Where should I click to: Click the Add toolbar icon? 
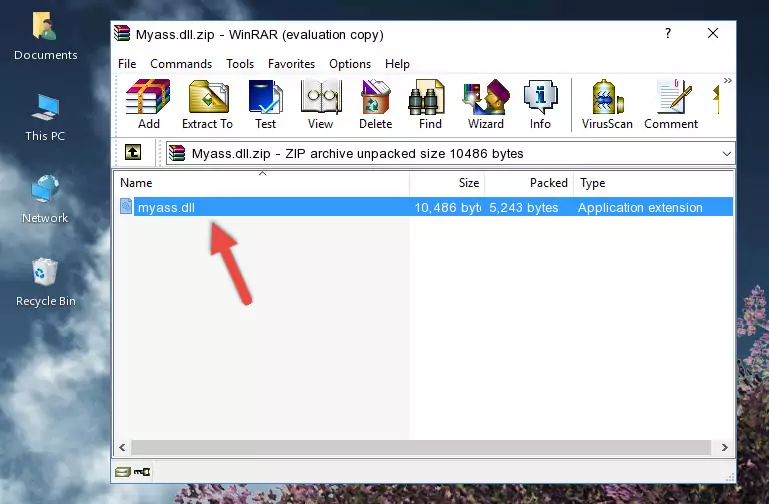click(148, 104)
